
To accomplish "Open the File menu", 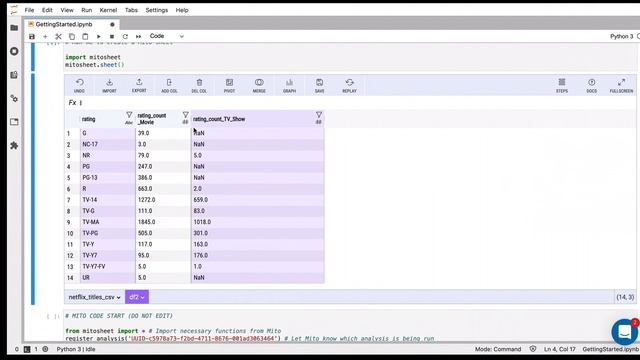I will pos(29,10).
